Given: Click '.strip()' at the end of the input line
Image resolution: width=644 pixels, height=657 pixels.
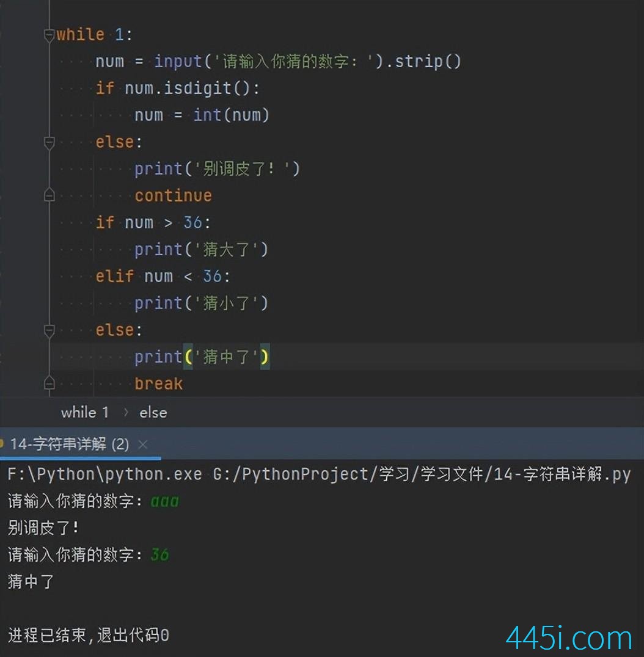Looking at the screenshot, I should (423, 61).
